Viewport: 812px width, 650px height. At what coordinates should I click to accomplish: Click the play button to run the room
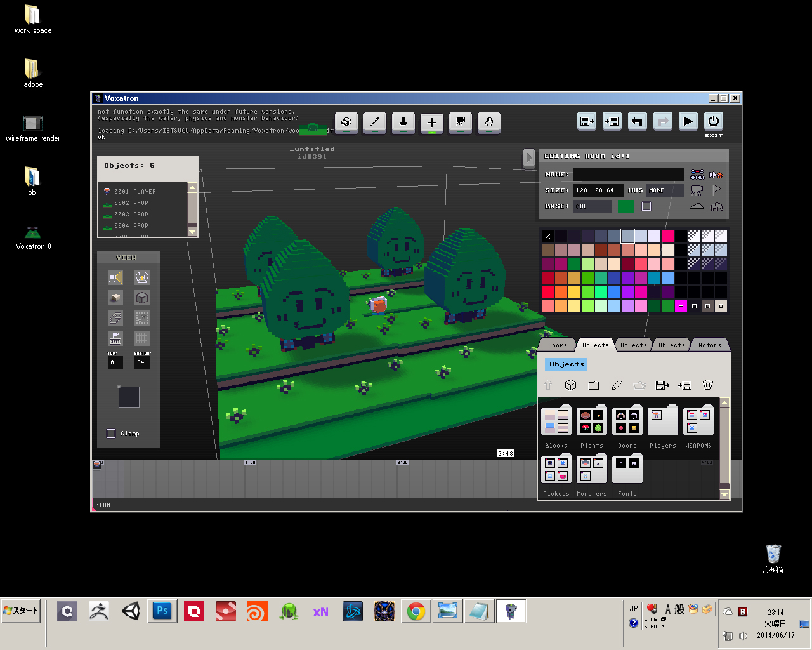(x=688, y=121)
